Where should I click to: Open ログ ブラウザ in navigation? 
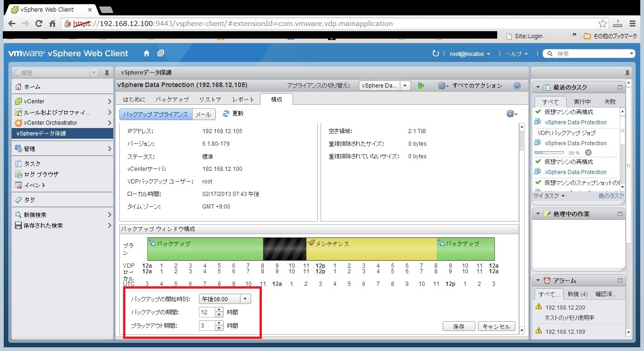point(62,174)
